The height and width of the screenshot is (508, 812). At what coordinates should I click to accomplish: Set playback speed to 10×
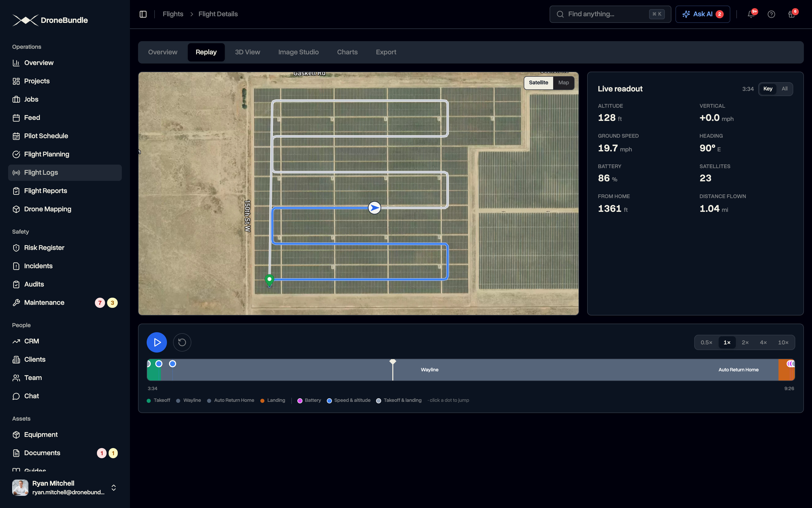[x=783, y=343]
